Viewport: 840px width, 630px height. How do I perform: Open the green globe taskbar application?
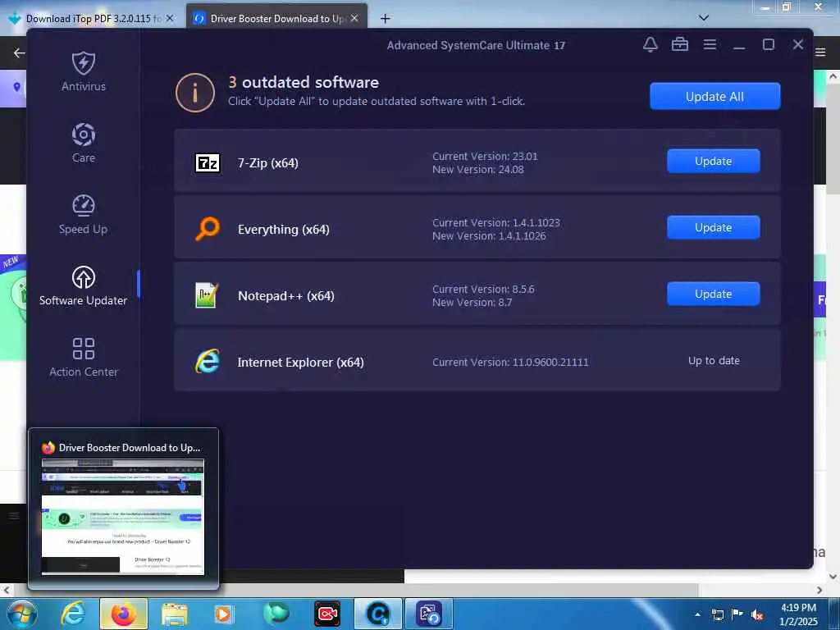(276, 614)
